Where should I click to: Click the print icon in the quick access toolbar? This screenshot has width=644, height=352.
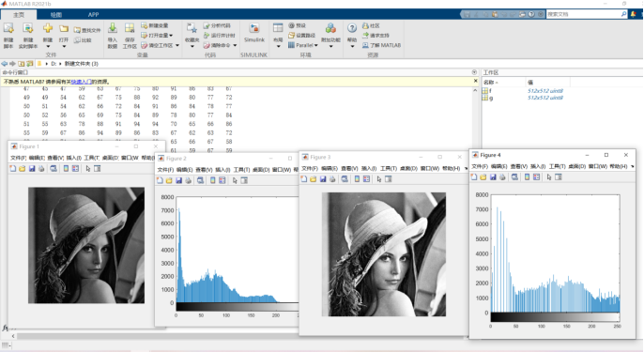click(x=522, y=14)
